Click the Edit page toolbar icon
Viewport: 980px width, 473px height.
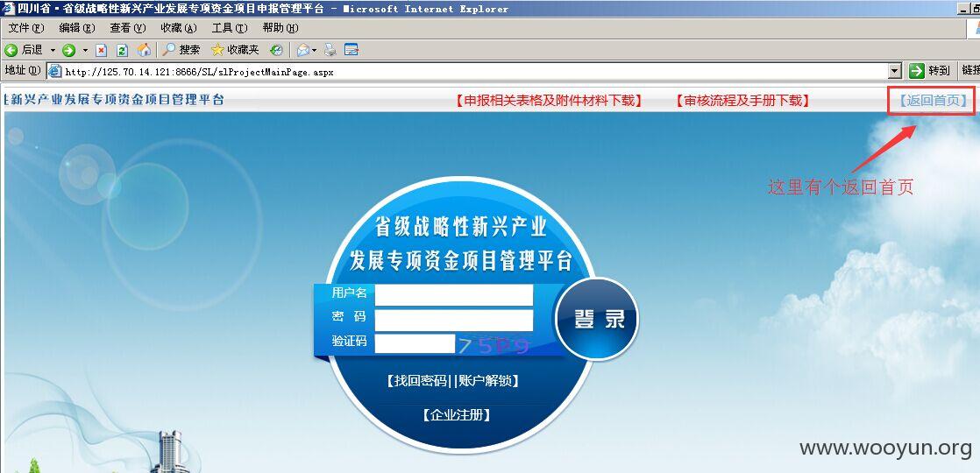coord(352,50)
